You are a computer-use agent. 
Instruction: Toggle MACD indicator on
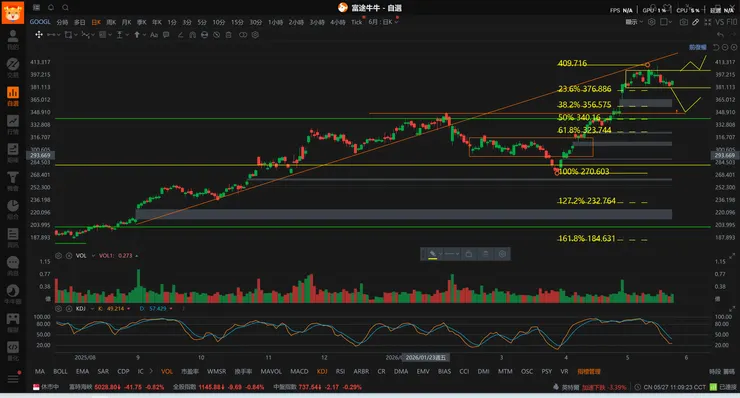[299, 372]
